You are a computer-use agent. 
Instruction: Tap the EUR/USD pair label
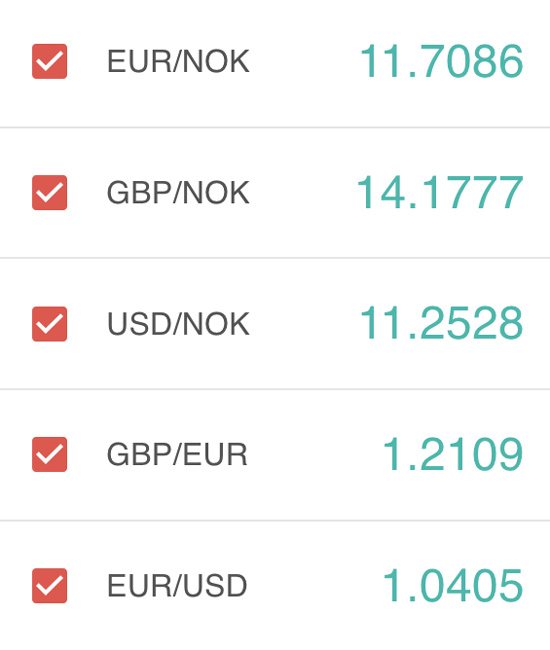pyautogui.click(x=177, y=585)
